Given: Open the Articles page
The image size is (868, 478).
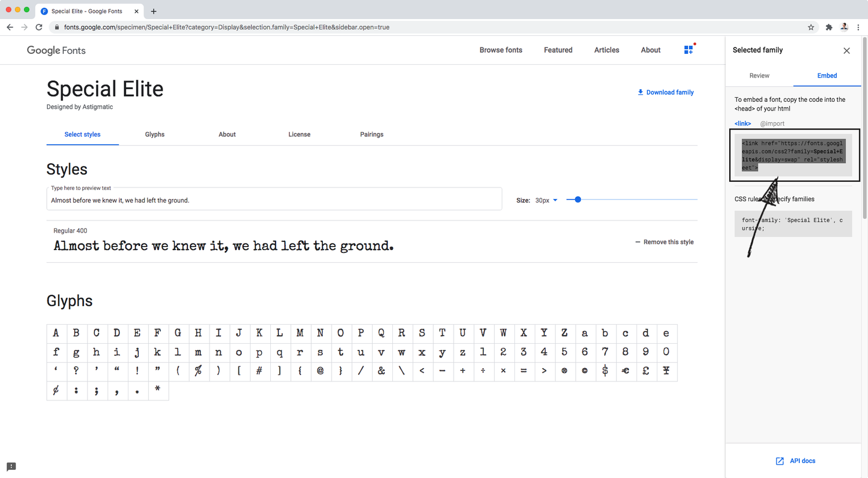Looking at the screenshot, I should (x=606, y=50).
